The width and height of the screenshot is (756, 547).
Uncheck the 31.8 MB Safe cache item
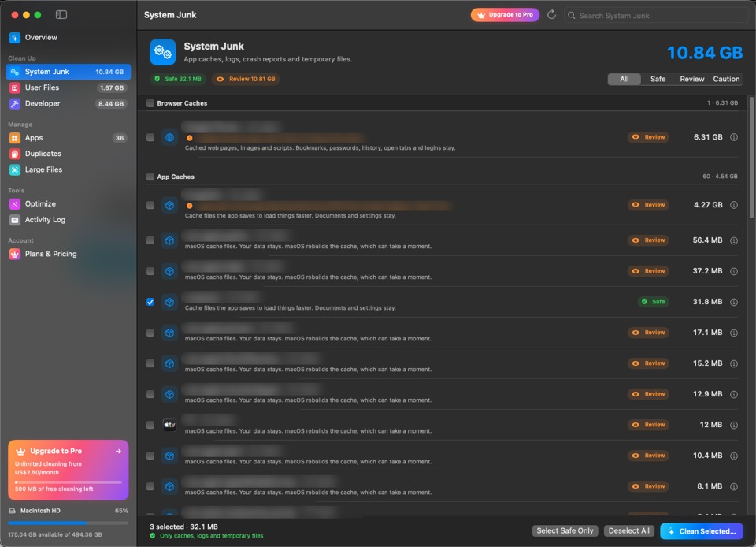[150, 302]
